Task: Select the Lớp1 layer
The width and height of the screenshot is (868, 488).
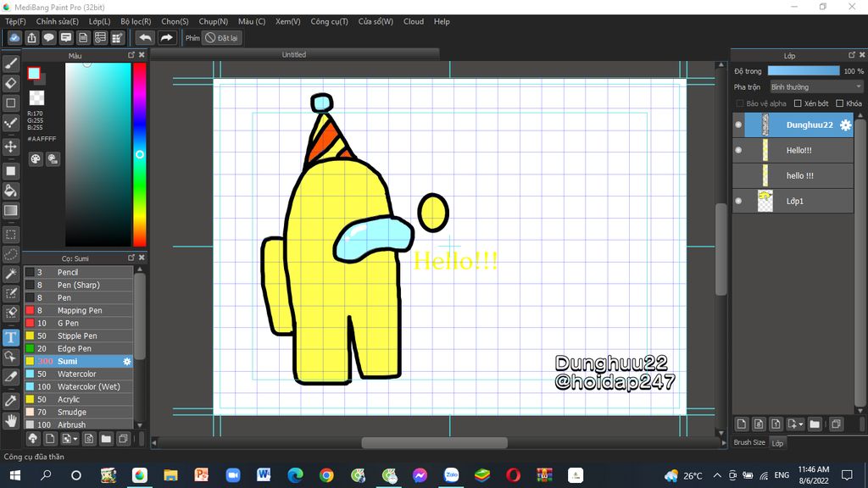Action: [793, 201]
